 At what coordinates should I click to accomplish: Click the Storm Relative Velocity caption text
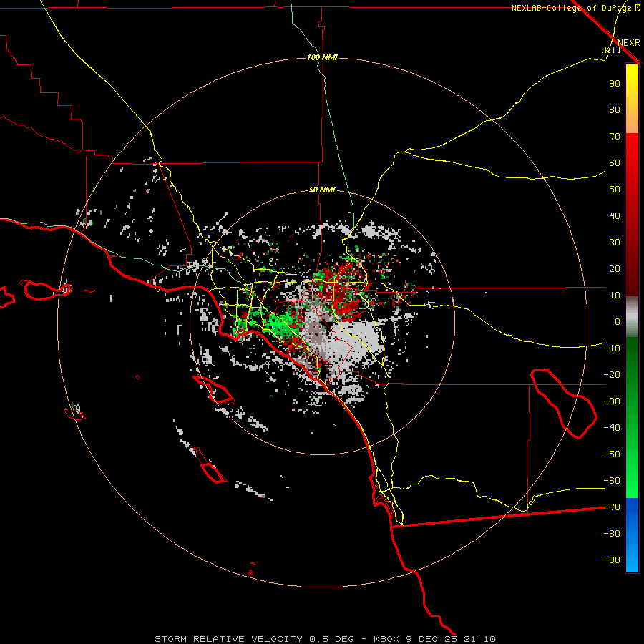(x=325, y=639)
